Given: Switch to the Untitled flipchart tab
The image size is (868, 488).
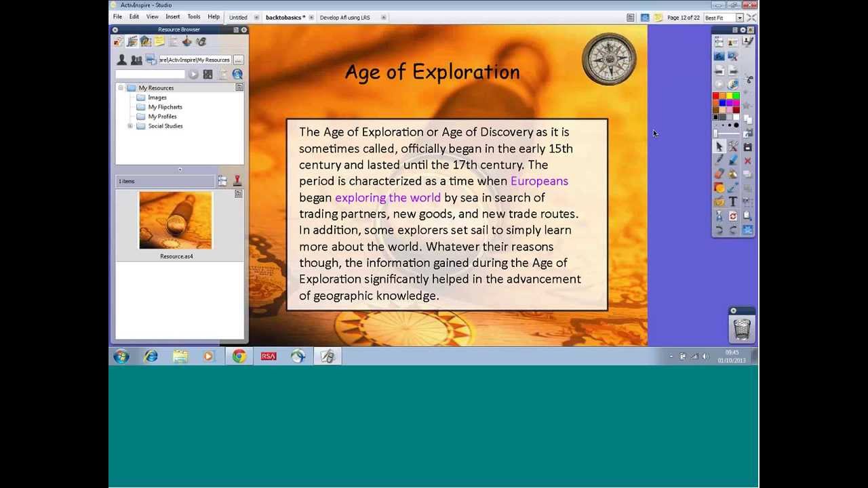Looking at the screenshot, I should click(238, 18).
